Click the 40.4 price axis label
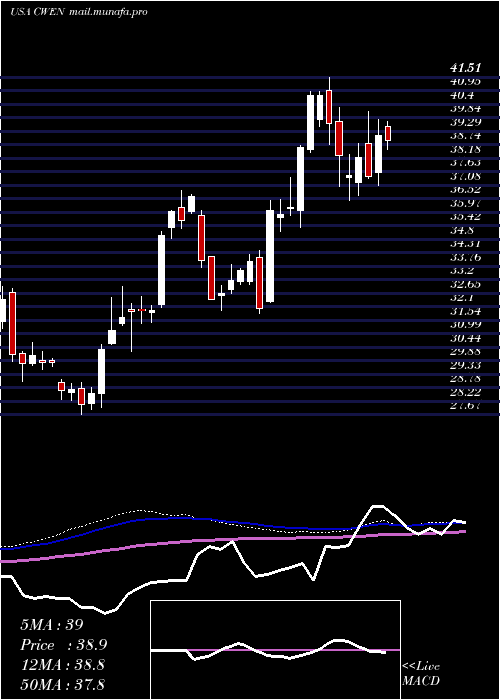The height and width of the screenshot is (700, 500). pos(462,96)
